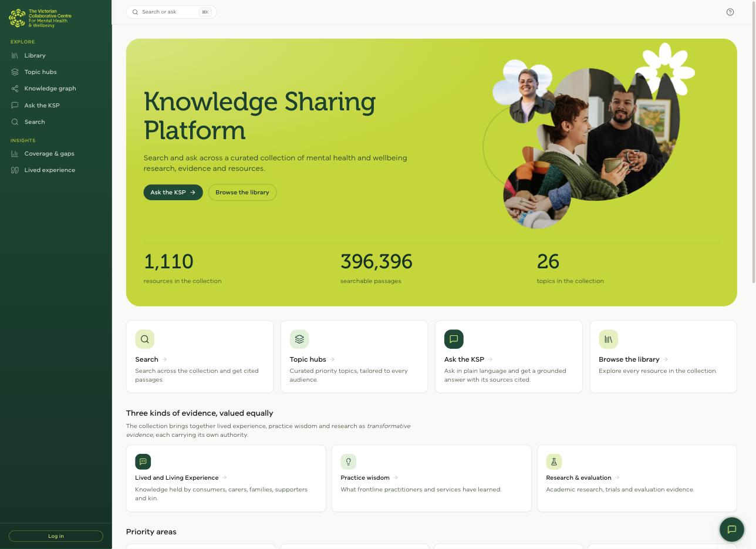Click the Ask the KSP hero button
The image size is (756, 549).
tap(173, 192)
